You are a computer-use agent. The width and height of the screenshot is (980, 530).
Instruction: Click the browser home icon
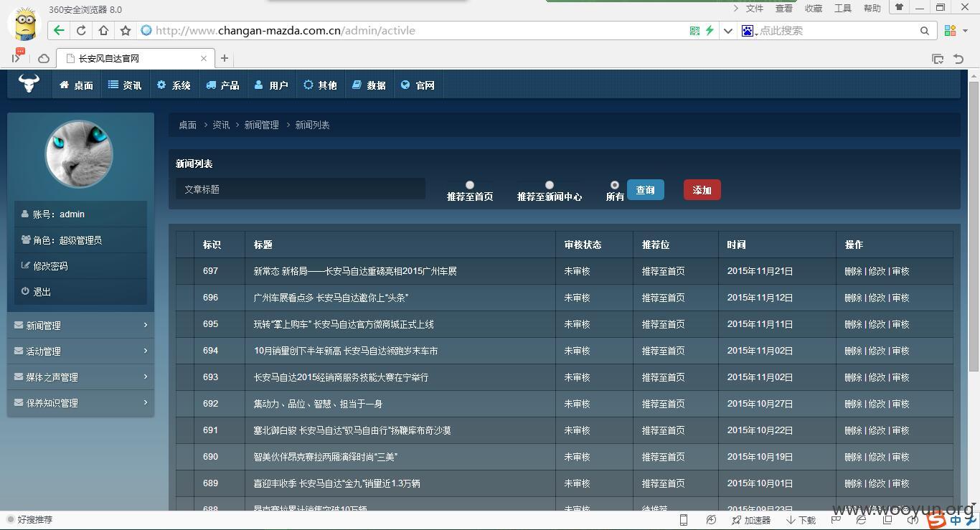click(103, 30)
